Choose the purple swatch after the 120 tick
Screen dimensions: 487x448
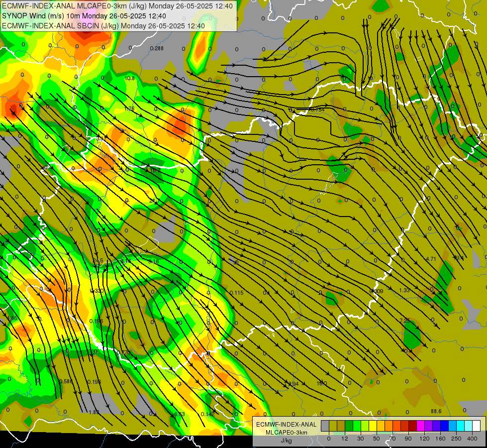tap(429, 426)
